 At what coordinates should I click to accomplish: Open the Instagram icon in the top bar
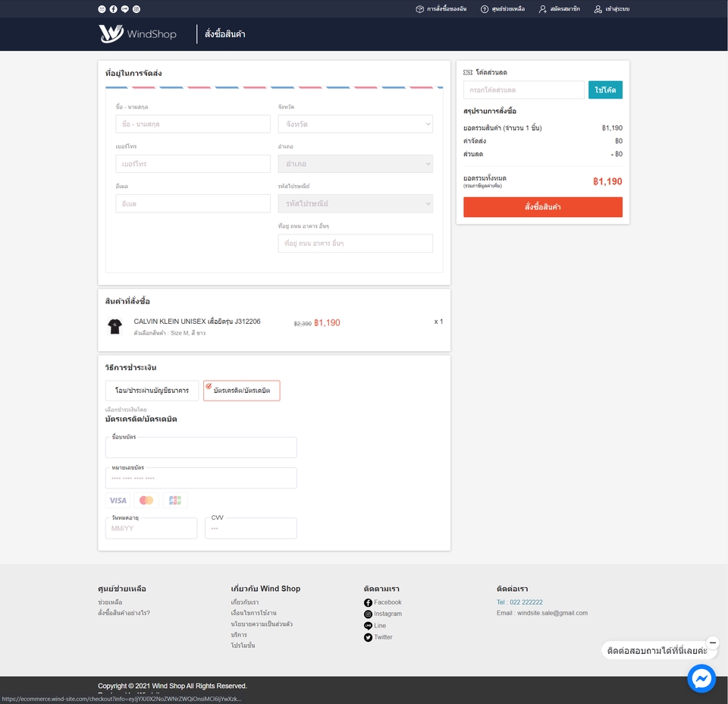pos(136,9)
